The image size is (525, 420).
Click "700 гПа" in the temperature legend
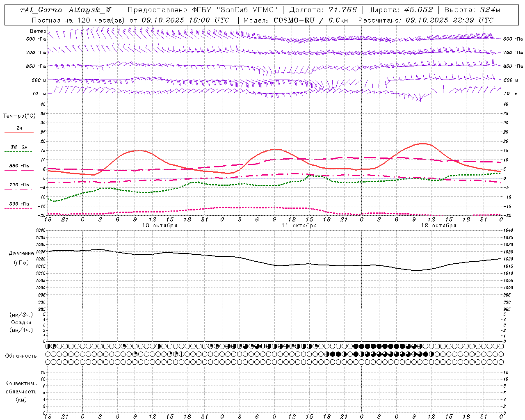[19, 185]
